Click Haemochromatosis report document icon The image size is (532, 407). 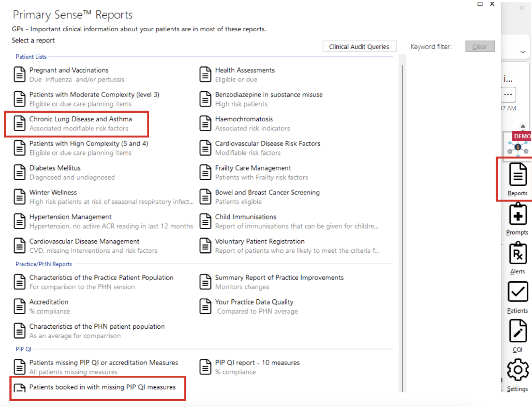(205, 123)
